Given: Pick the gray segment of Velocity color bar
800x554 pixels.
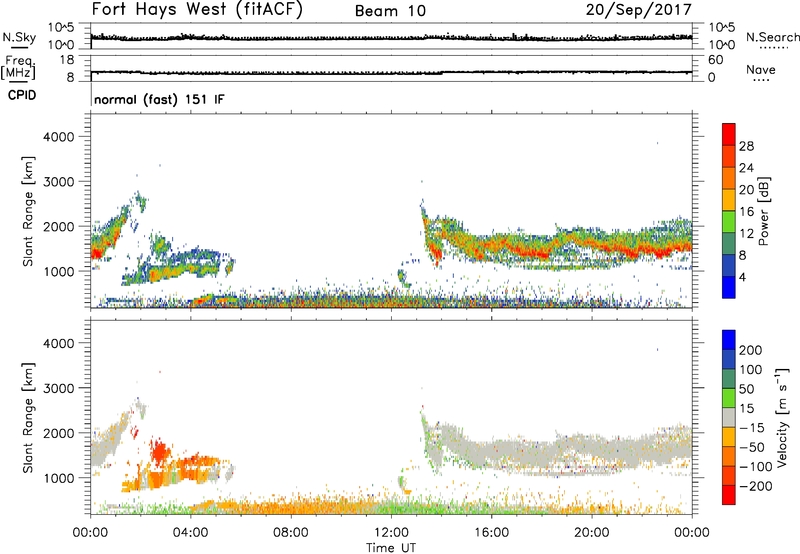Looking at the screenshot, I should click(729, 417).
